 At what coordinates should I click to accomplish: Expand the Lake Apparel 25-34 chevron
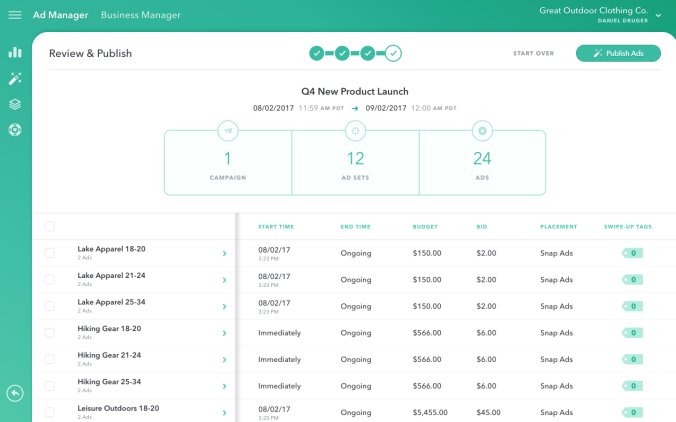224,306
